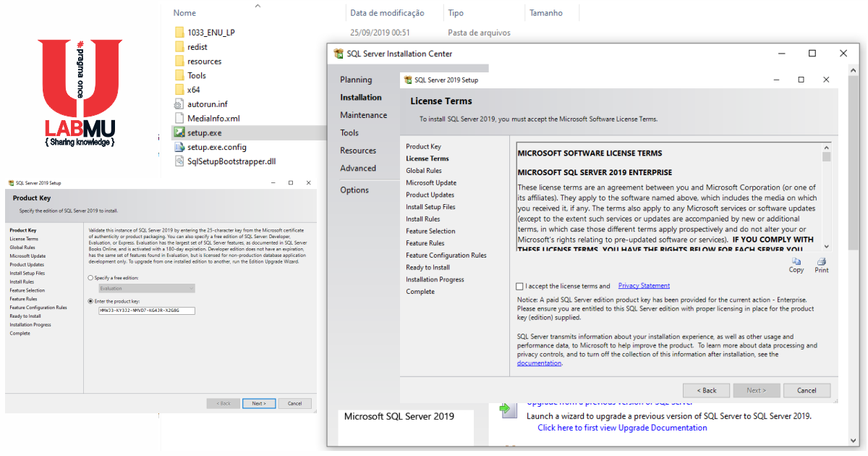Click 'Feature Rules' step in License Terms window
The height and width of the screenshot is (456, 868).
425,243
